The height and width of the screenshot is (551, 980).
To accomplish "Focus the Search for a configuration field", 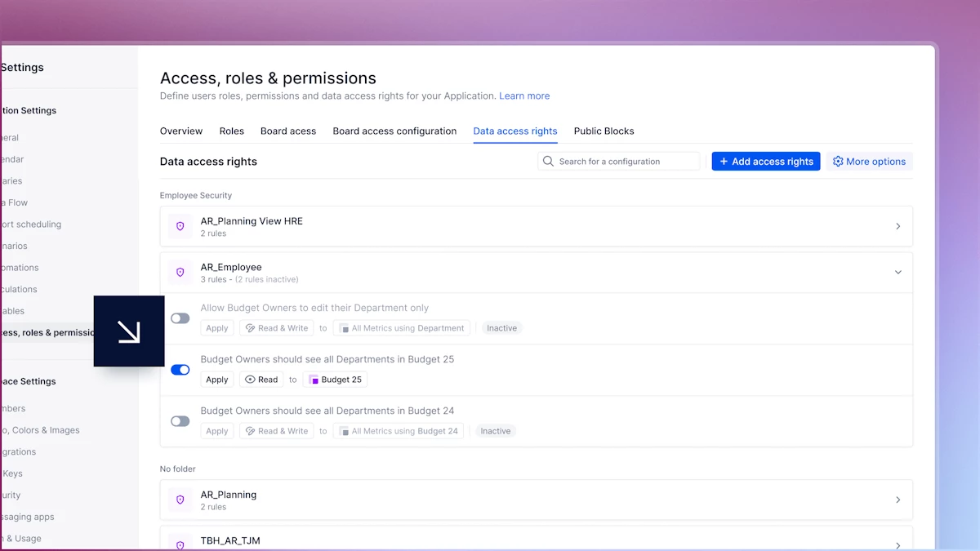I will [x=619, y=162].
